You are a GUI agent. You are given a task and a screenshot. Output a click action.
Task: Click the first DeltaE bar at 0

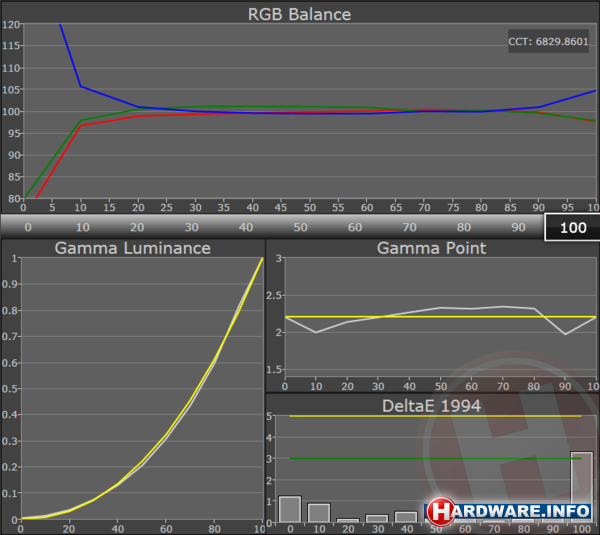coord(289,509)
